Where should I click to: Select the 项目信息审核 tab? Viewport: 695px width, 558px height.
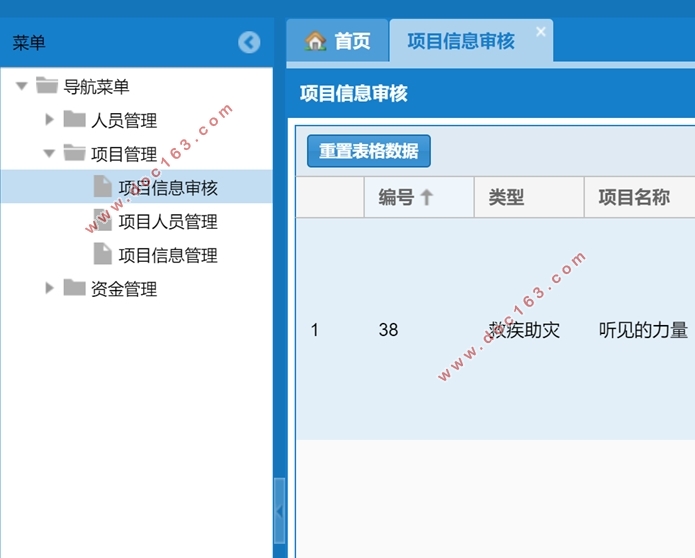(471, 41)
